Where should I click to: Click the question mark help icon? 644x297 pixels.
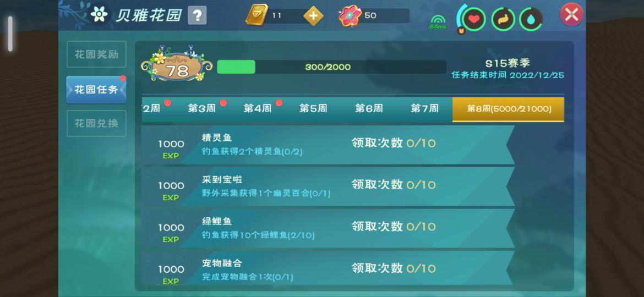click(x=197, y=15)
